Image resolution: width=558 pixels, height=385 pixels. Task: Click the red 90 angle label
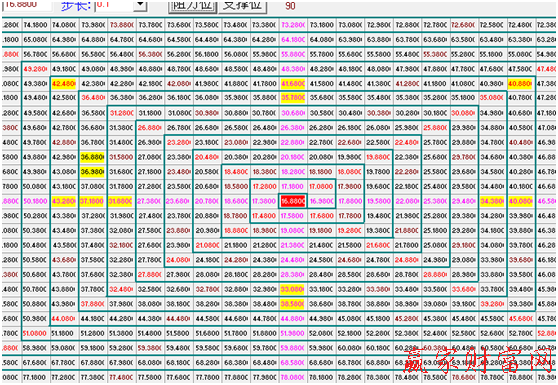(290, 6)
